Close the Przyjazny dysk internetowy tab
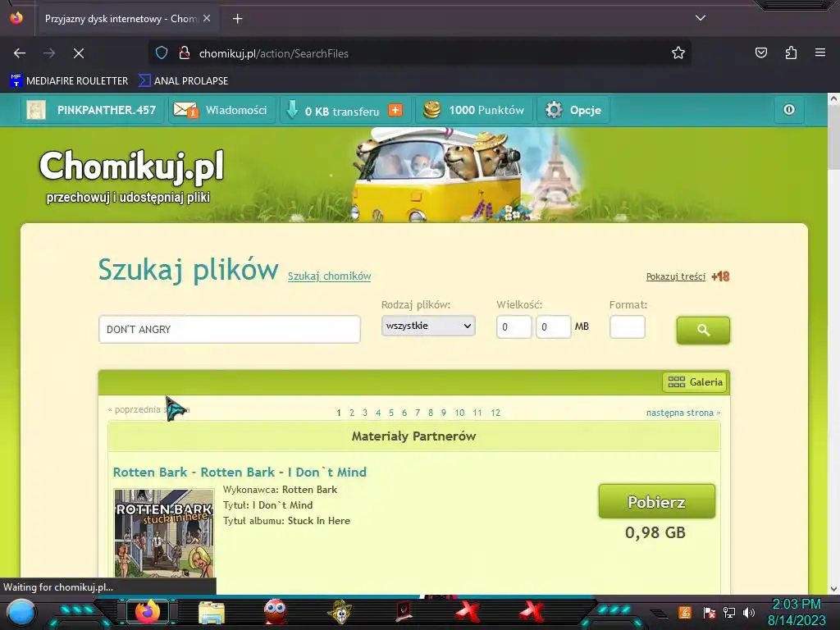Viewport: 840px width, 630px height. coord(207,18)
